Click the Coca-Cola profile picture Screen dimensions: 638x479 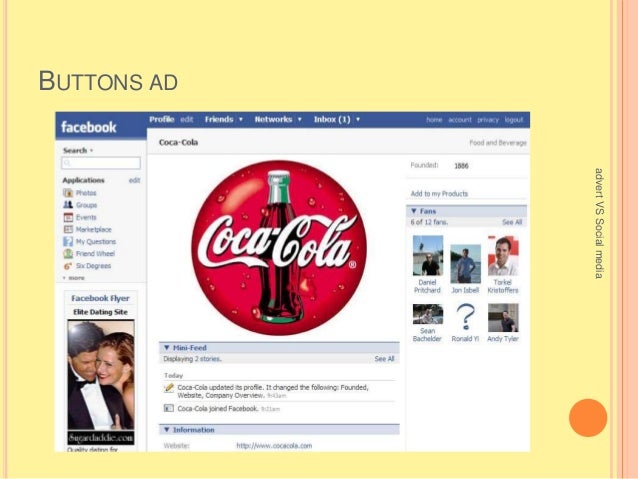[279, 248]
